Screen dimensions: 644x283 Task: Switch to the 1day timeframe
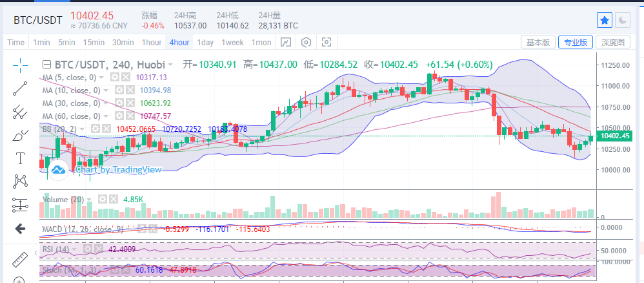pyautogui.click(x=205, y=43)
